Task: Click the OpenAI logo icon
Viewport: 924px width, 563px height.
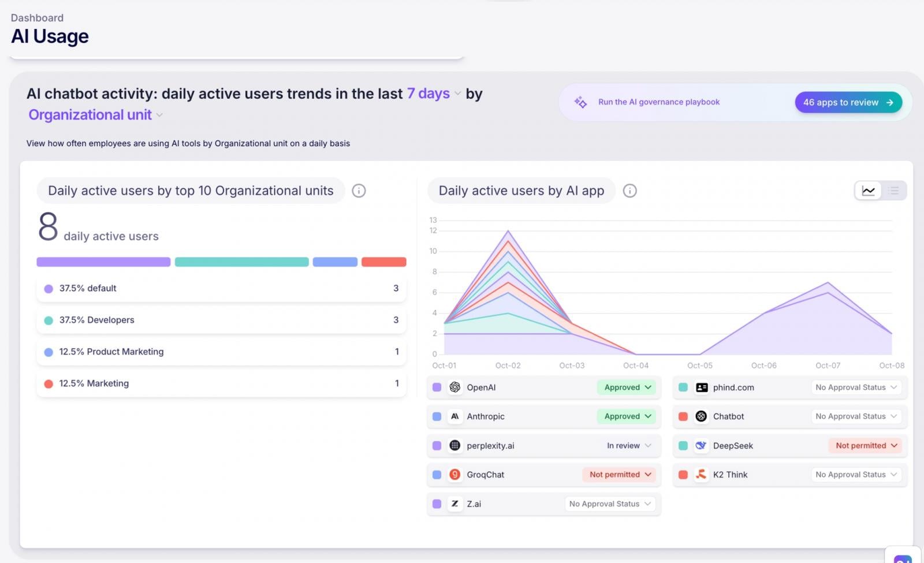Action: click(x=455, y=387)
